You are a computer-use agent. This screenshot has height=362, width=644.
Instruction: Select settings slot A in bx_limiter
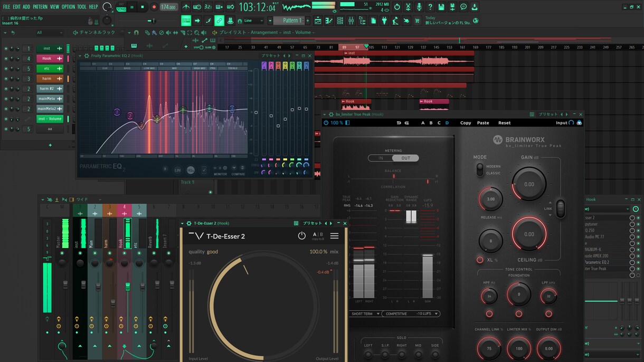[422, 123]
